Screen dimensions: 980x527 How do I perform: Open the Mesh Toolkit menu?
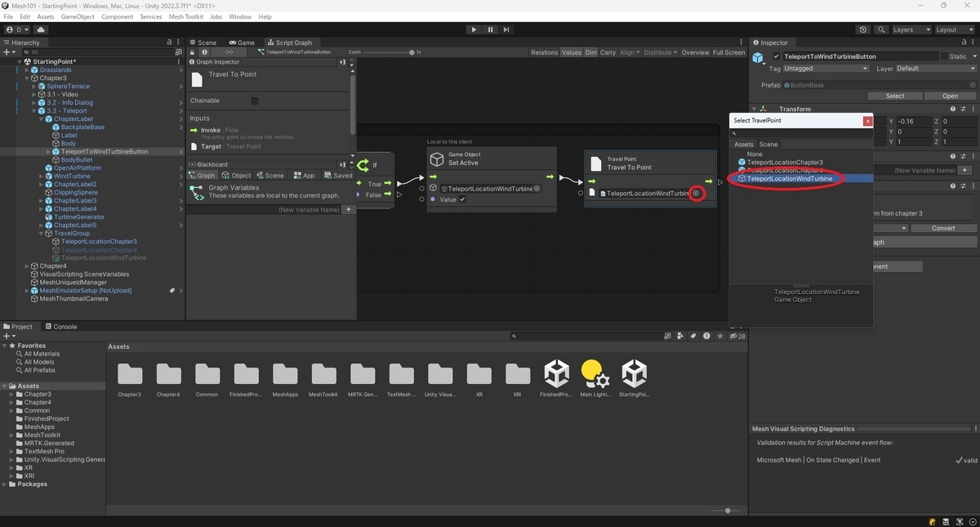coord(185,16)
